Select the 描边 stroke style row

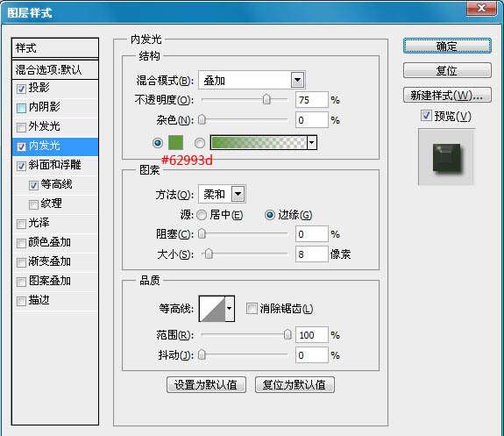55,301
